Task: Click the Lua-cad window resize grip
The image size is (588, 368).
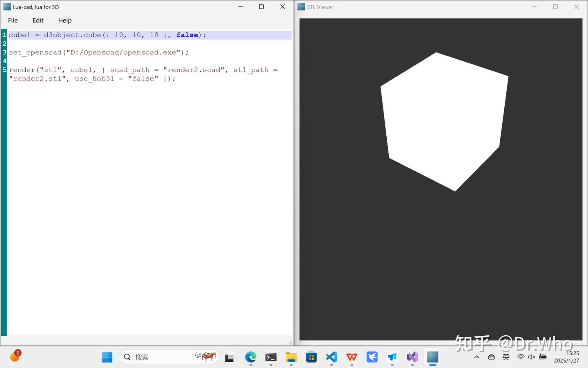Action: tap(290, 343)
